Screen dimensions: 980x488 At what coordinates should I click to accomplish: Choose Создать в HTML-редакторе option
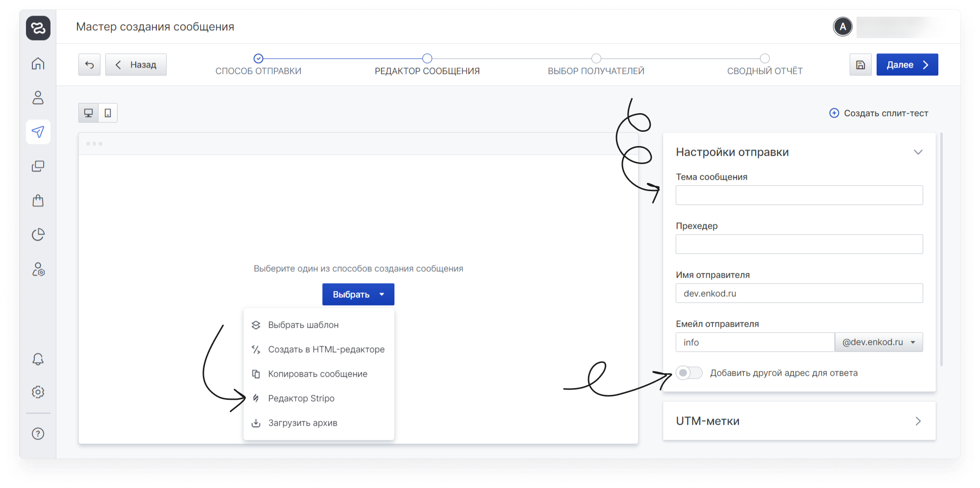(319, 349)
